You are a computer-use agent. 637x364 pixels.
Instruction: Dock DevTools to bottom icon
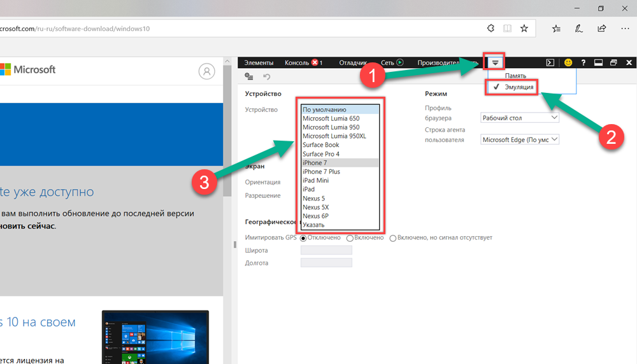(598, 62)
